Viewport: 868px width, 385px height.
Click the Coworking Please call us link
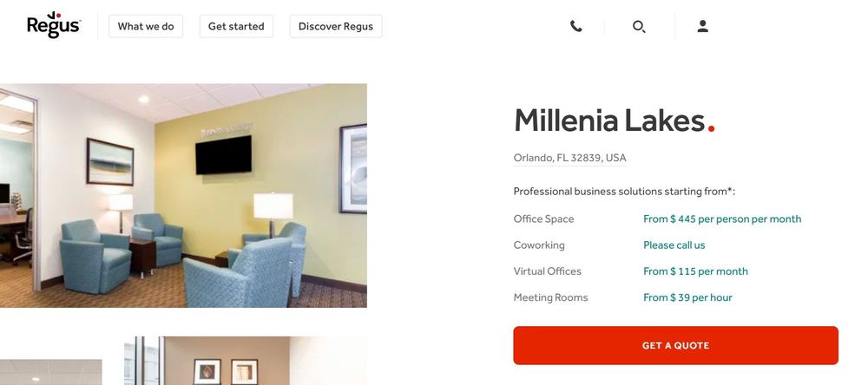click(x=674, y=245)
